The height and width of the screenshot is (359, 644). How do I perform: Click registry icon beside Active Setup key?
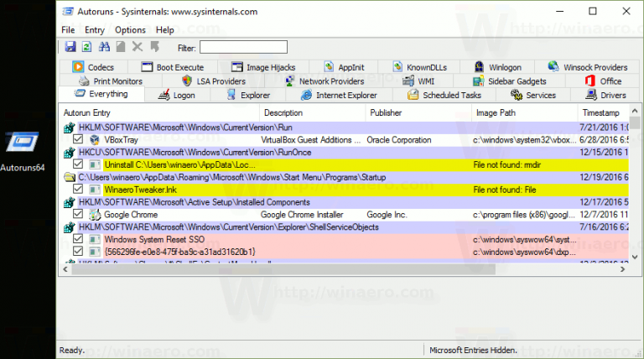pyautogui.click(x=70, y=202)
